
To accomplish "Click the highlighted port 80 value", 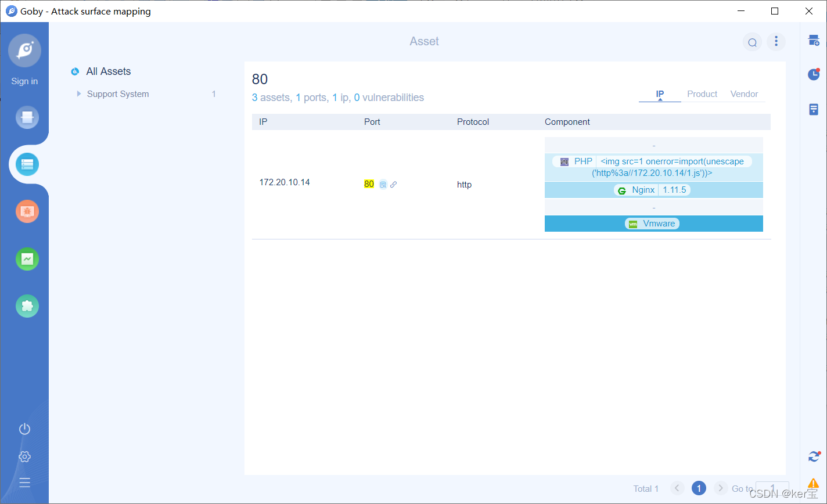I will click(x=369, y=184).
